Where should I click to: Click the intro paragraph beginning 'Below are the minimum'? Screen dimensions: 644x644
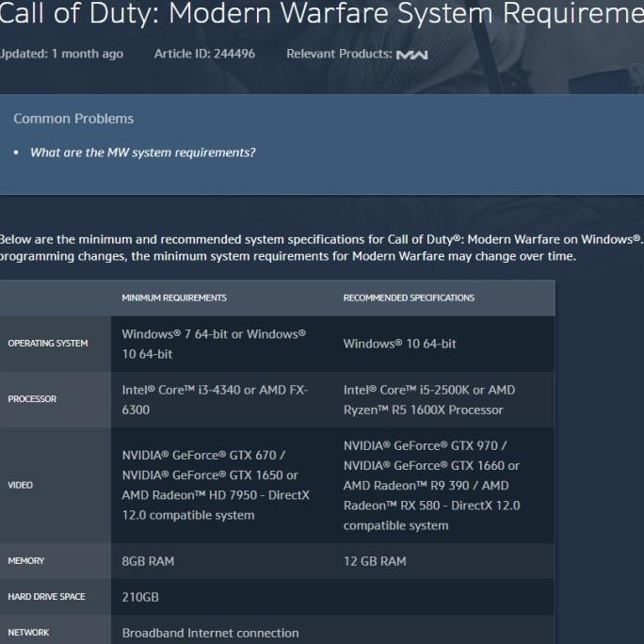[x=322, y=248]
